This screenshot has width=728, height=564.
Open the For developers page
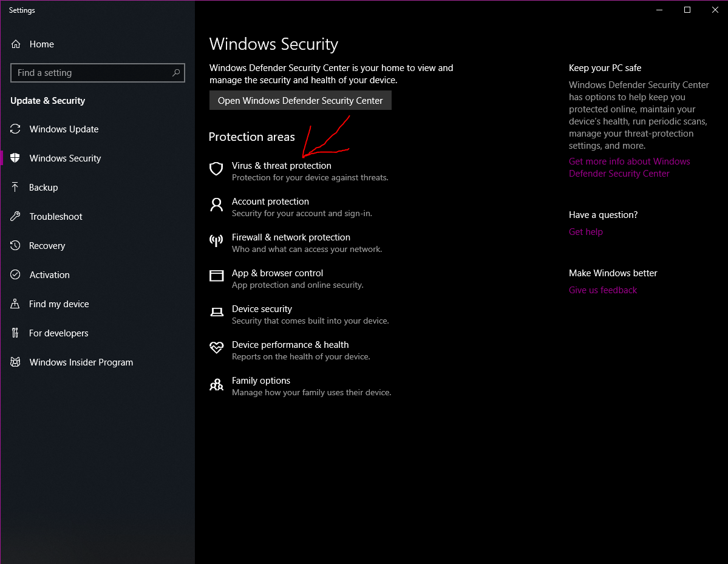pyautogui.click(x=59, y=333)
